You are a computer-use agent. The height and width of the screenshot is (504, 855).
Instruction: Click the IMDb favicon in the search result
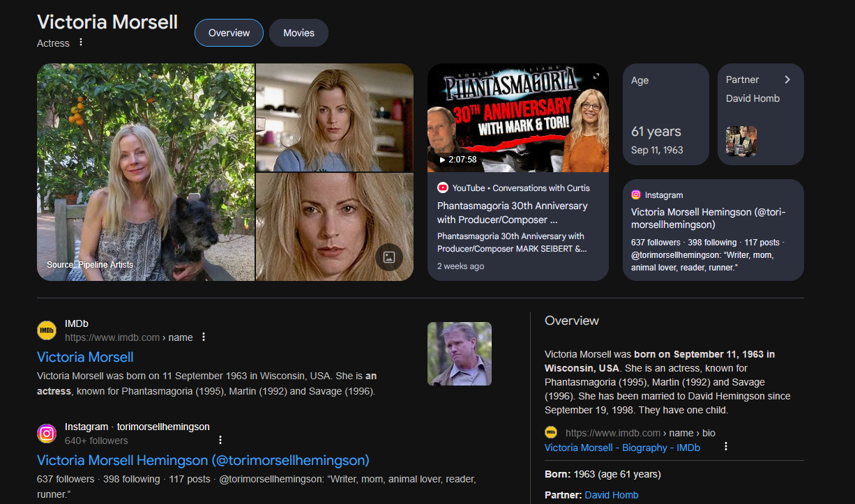coord(47,330)
